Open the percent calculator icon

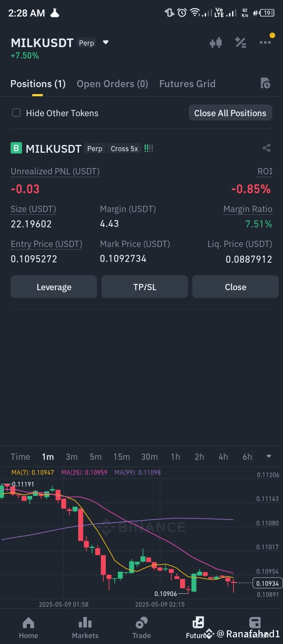pyautogui.click(x=241, y=42)
